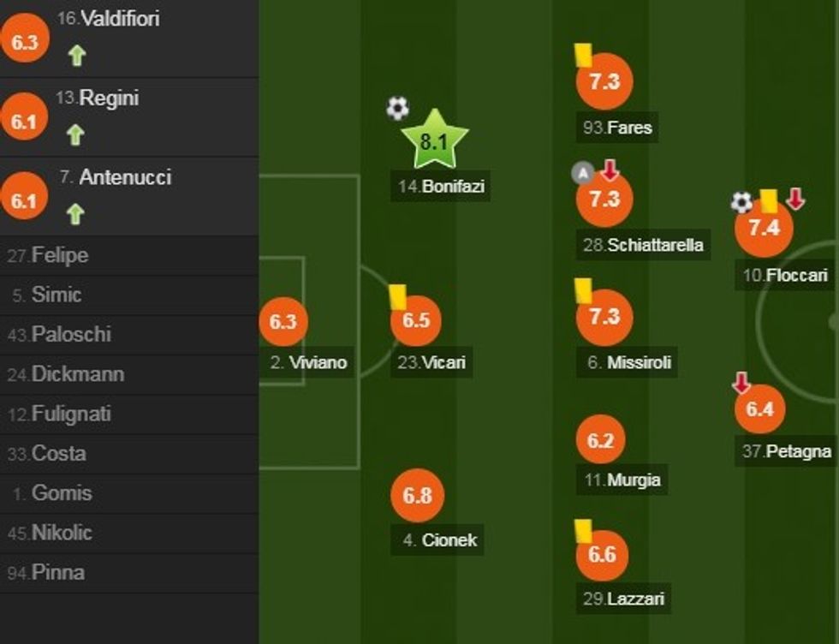Click bench player Gomis in the list
The width and height of the screenshot is (839, 644).
62,493
